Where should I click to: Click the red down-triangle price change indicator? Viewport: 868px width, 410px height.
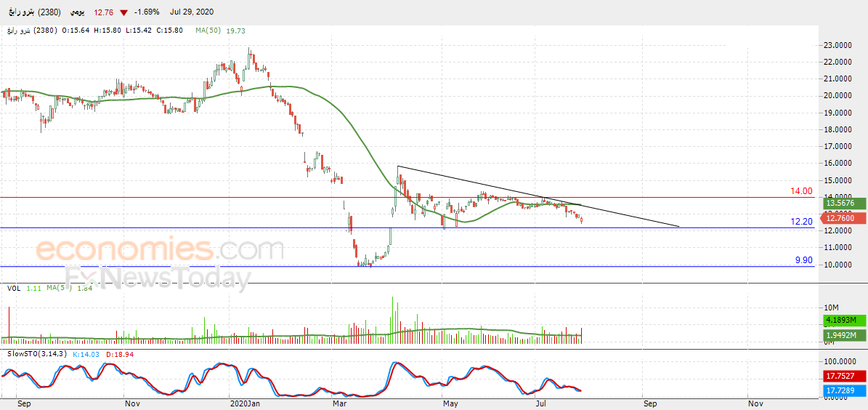pos(124,12)
